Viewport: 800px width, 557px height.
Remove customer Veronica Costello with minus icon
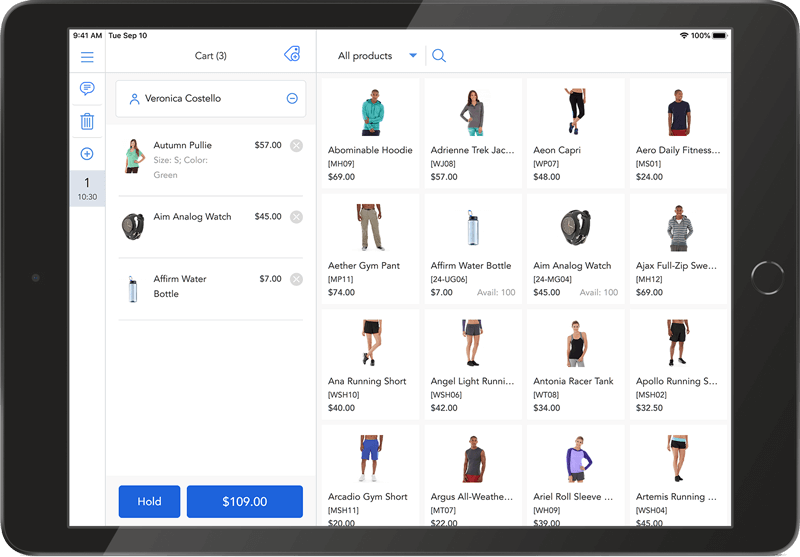tap(292, 99)
